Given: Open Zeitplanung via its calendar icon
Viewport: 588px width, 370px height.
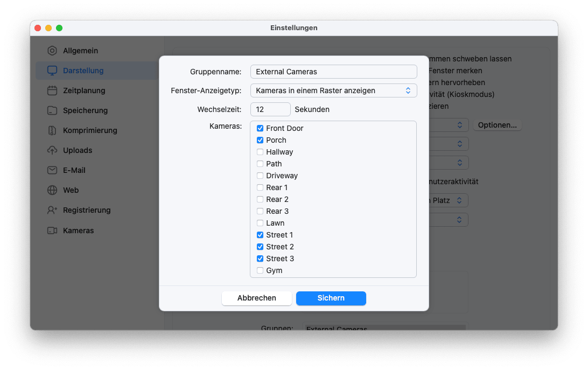Looking at the screenshot, I should [x=51, y=90].
